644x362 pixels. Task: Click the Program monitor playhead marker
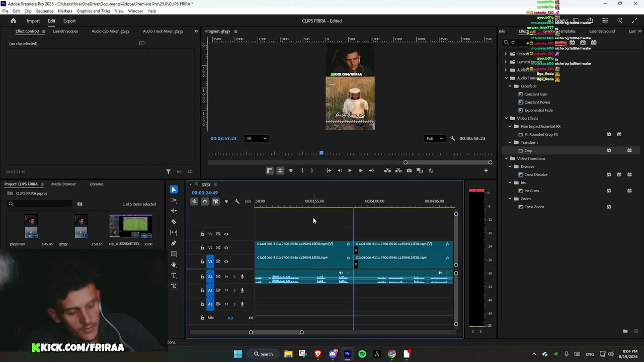tap(321, 153)
